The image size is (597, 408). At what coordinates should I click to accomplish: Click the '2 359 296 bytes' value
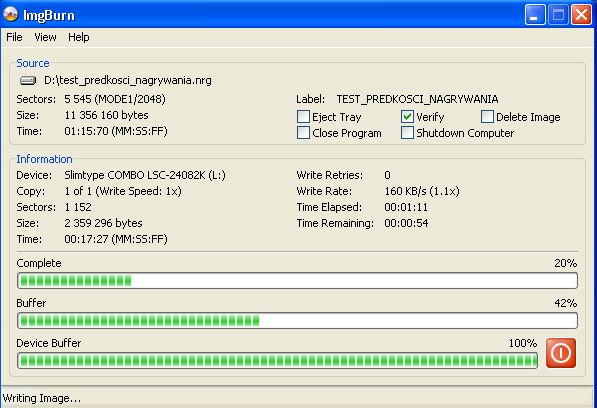103,223
